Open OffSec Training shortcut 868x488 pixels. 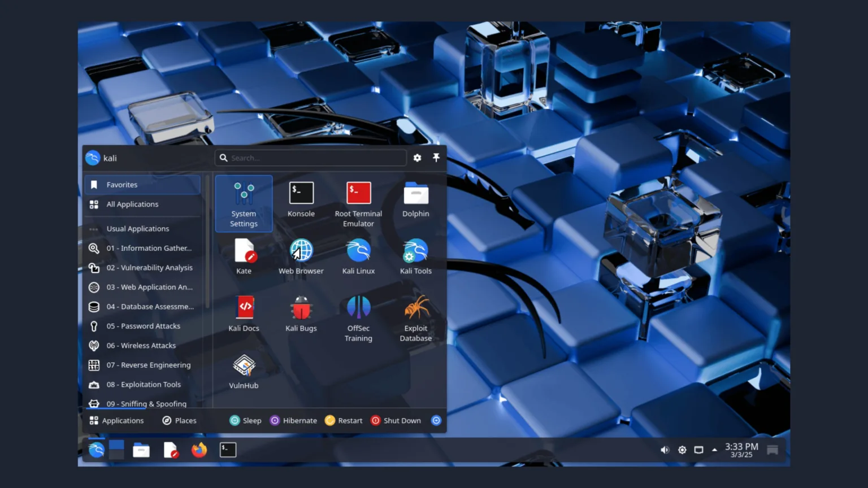click(x=358, y=318)
